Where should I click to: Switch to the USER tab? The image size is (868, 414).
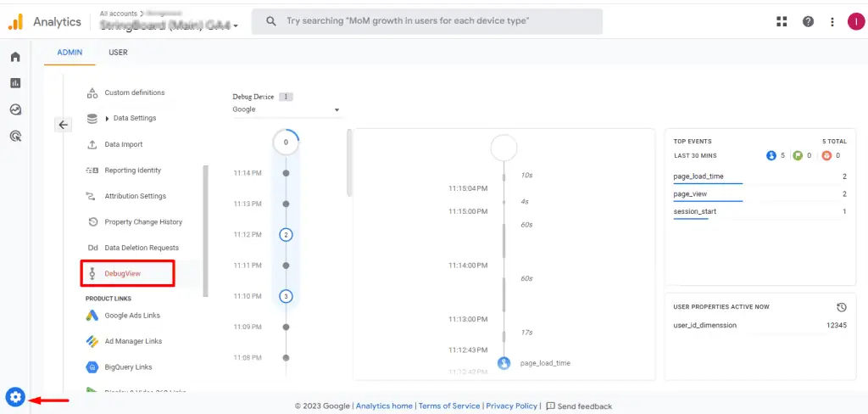tap(118, 53)
